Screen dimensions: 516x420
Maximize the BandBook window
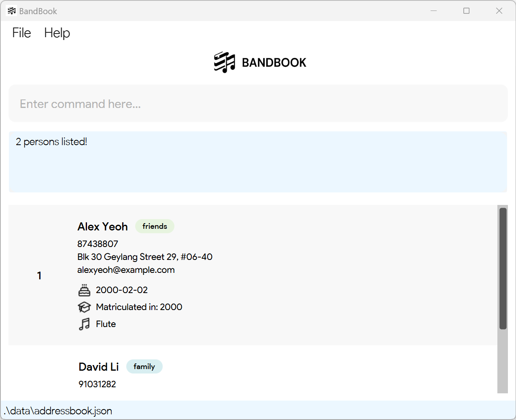466,11
